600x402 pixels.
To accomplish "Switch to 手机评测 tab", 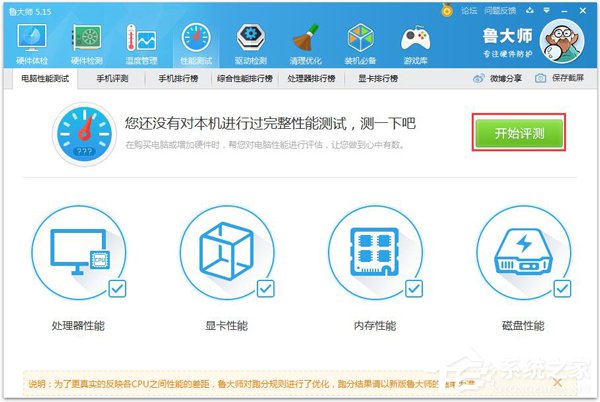I will point(112,79).
